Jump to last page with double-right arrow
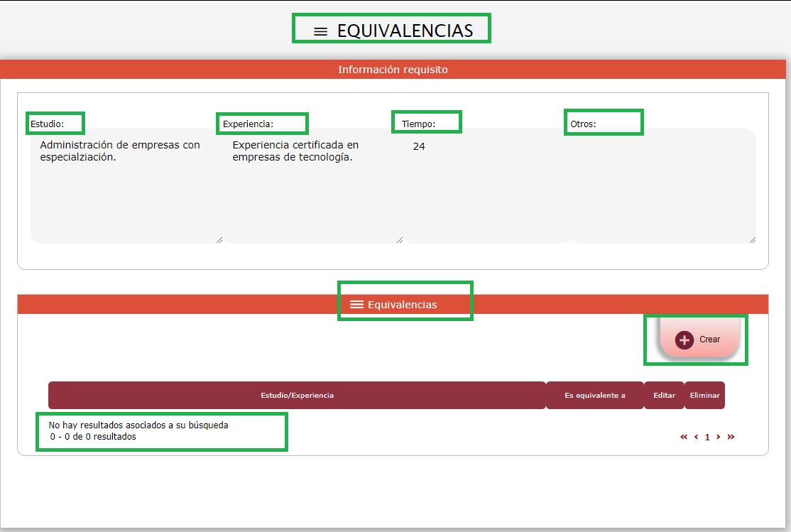This screenshot has height=532, width=791. (731, 437)
